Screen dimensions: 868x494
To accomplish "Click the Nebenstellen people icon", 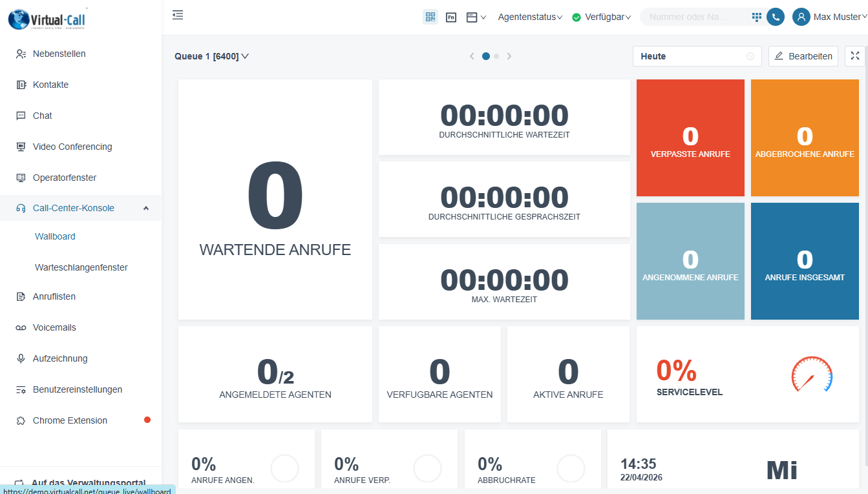I will 21,54.
